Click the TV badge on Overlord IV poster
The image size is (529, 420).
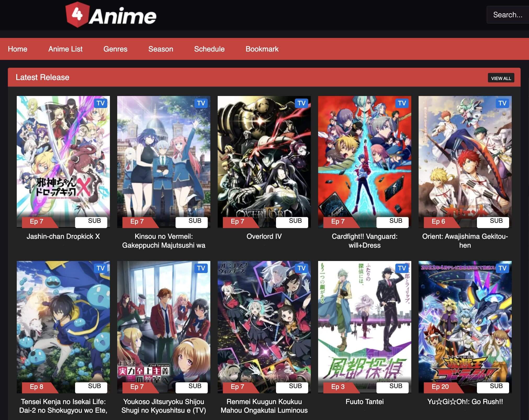click(x=301, y=103)
